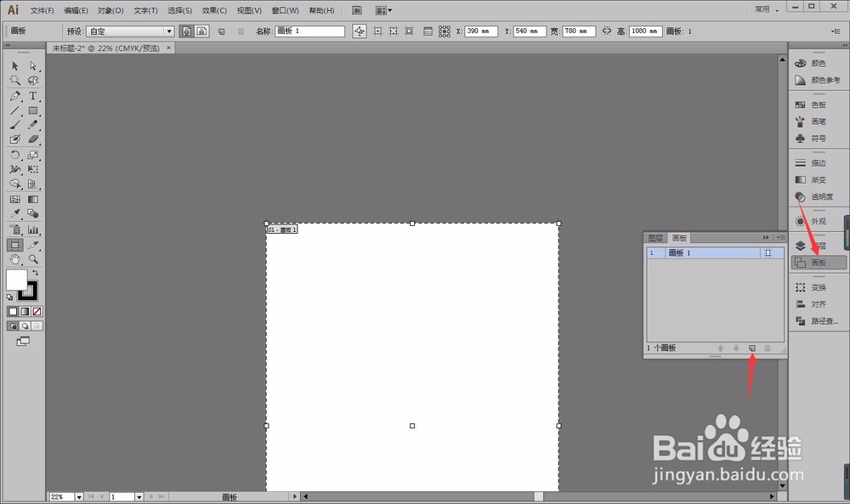Screen dimensions: 850x504
Task: Open Arrange Documents dropdown
Action: point(383,10)
